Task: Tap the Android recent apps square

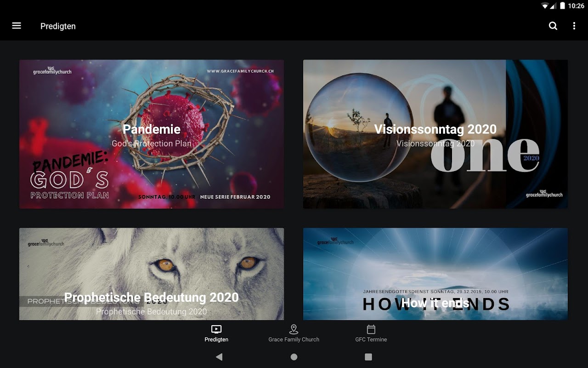Action: tap(368, 357)
